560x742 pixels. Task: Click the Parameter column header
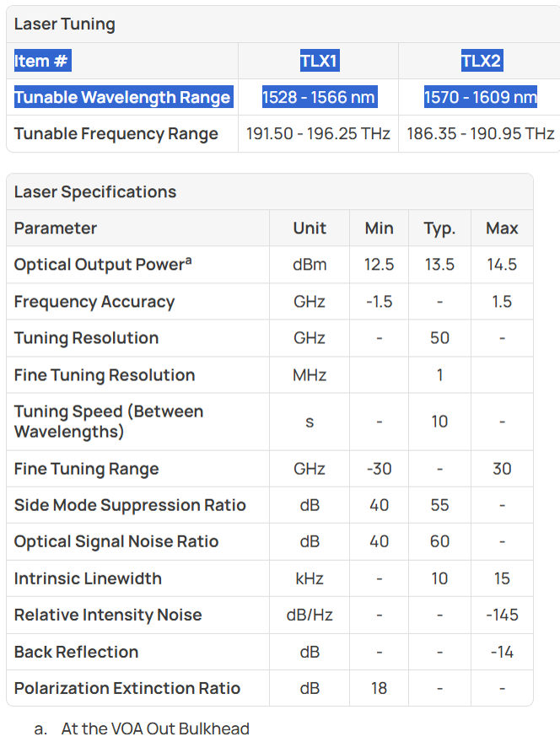[56, 229]
